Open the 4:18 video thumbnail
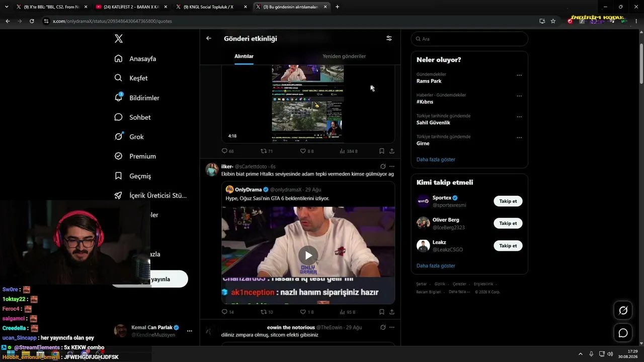Viewport: 644px width, 362px height. [x=308, y=104]
